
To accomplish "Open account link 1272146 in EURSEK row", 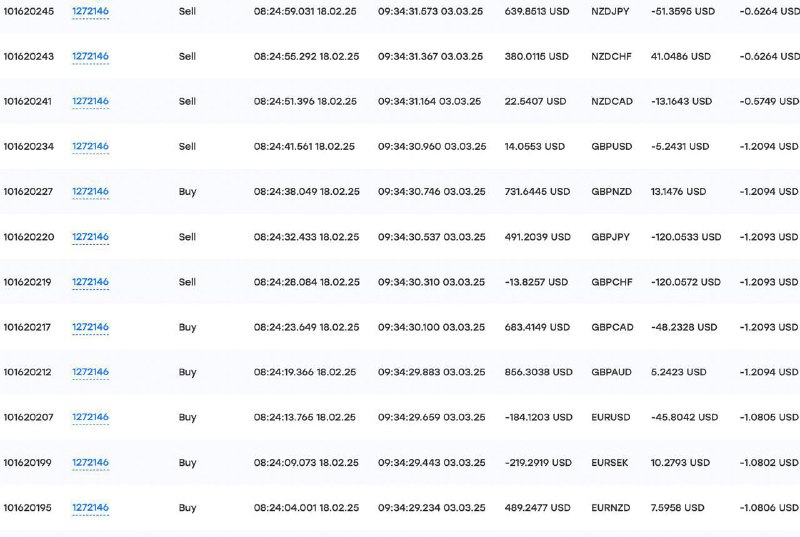I will 90,463.
